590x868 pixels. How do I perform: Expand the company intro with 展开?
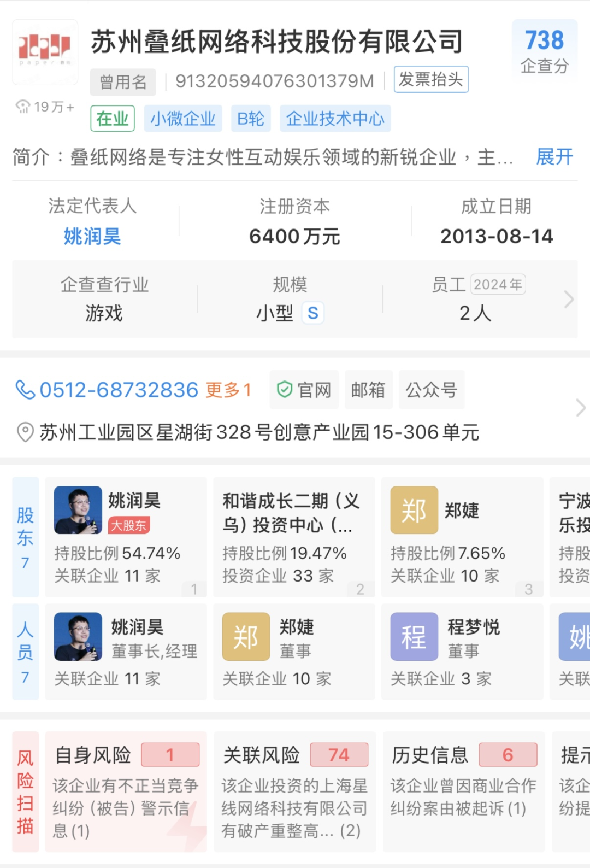pyautogui.click(x=554, y=157)
